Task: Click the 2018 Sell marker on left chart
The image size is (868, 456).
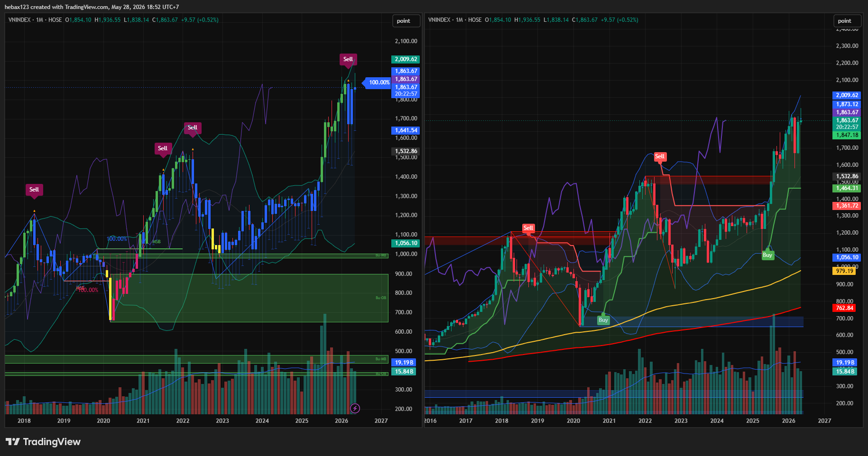Action: pos(34,190)
